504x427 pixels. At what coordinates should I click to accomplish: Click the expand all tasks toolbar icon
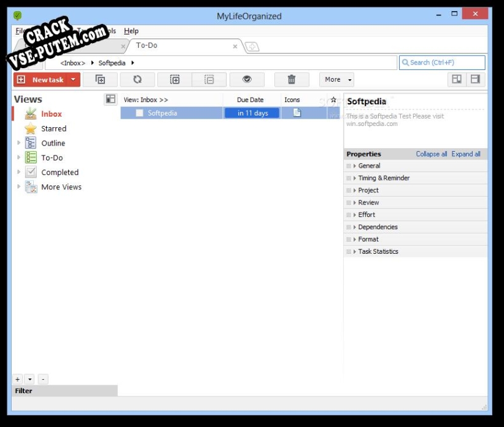point(175,79)
